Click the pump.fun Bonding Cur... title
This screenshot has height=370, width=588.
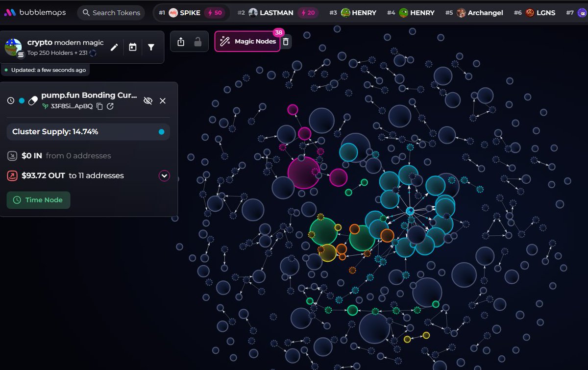pos(89,95)
